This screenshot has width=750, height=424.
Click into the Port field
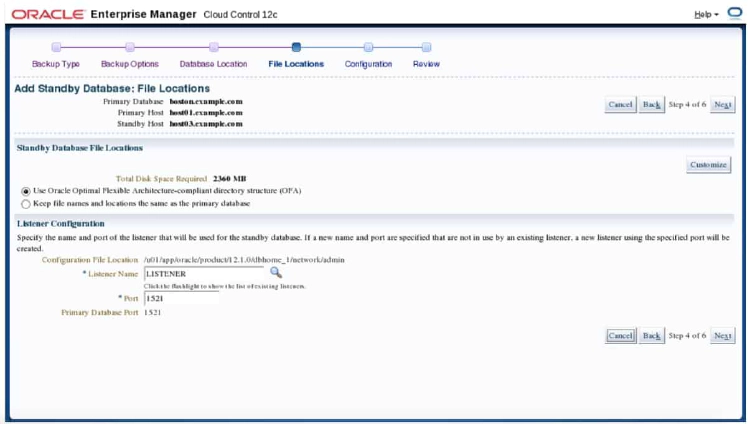point(181,299)
